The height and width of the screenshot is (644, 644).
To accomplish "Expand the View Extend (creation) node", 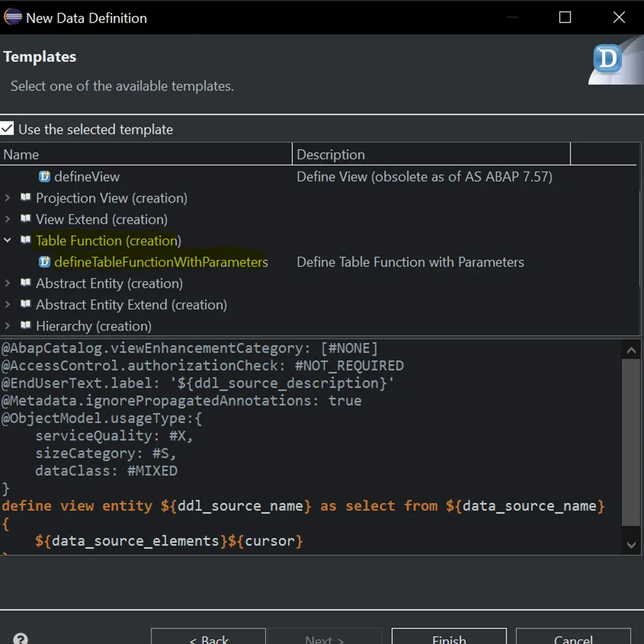I will [8, 219].
